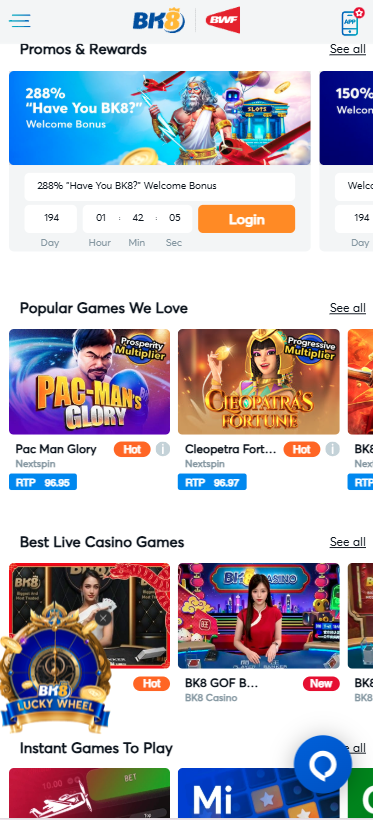
Task: See all Popular Games We Love
Action: [347, 308]
